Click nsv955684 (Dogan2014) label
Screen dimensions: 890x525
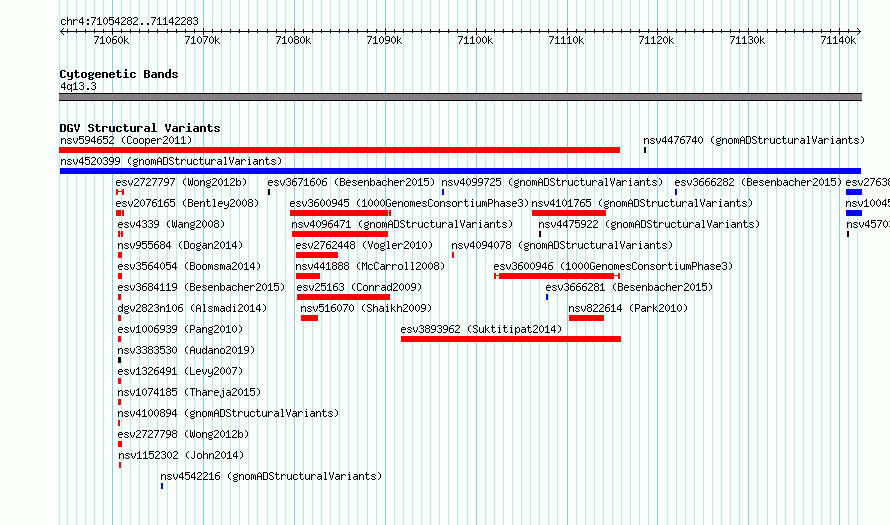(x=180, y=245)
